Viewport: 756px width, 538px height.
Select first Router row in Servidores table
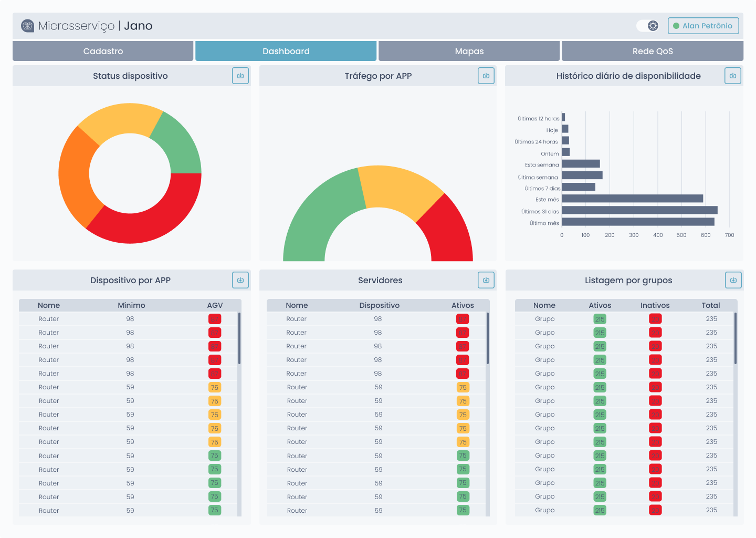point(376,319)
